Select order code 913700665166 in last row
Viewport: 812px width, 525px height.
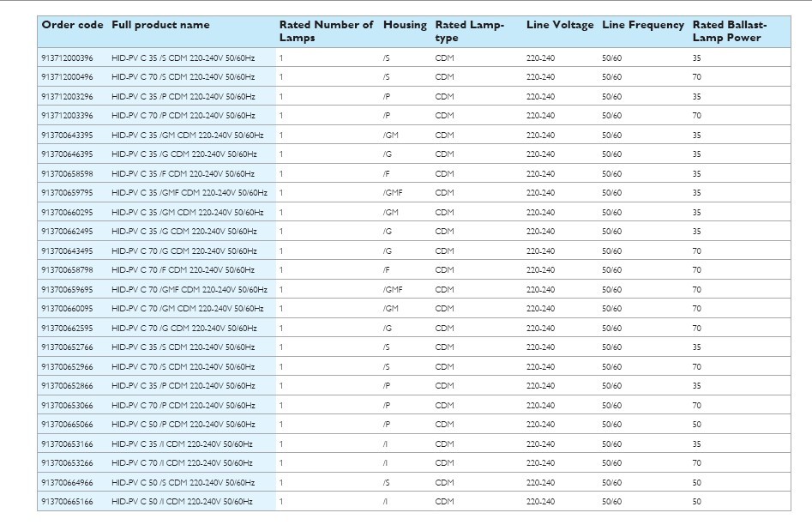point(67,502)
